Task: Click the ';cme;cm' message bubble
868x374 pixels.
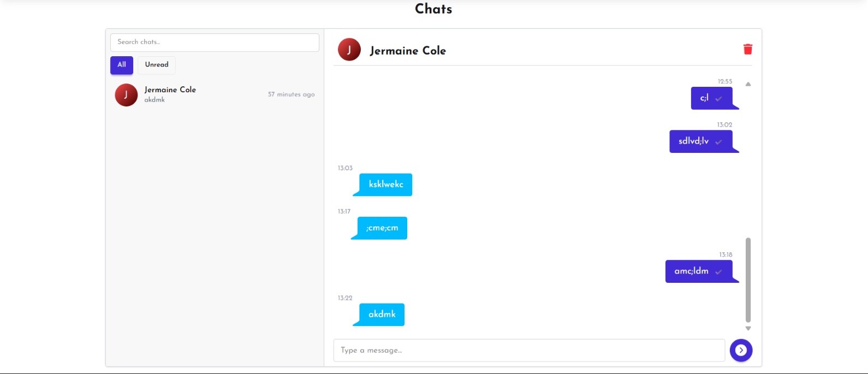Action: point(382,228)
